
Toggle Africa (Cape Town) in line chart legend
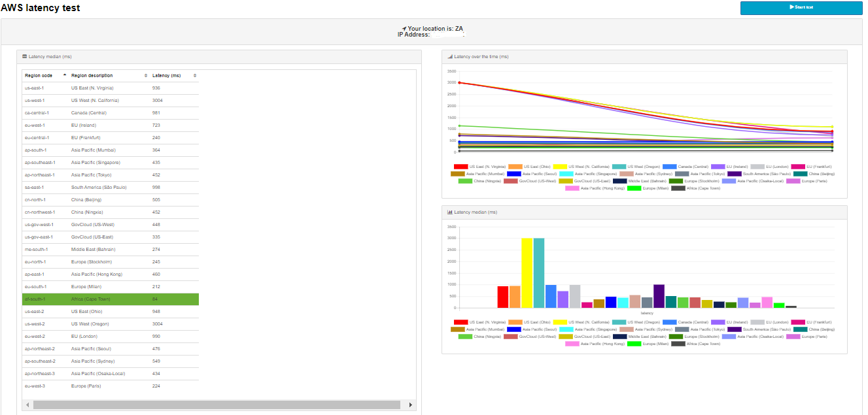point(696,188)
